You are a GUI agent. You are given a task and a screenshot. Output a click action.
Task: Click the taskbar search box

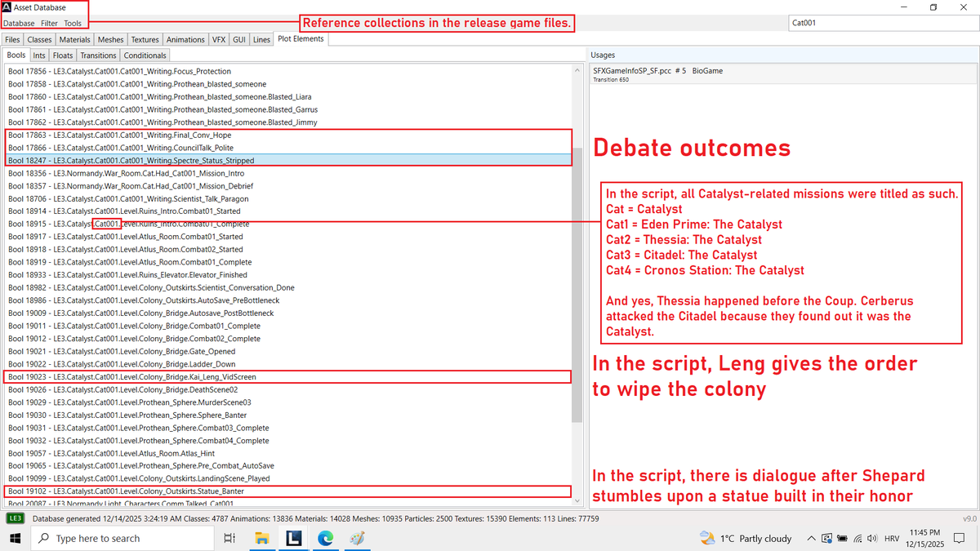point(124,538)
